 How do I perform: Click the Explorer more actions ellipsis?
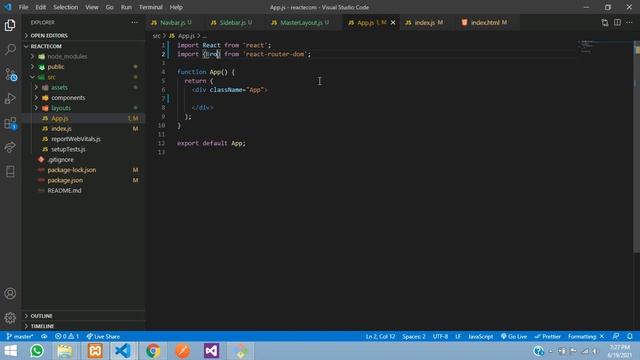[135, 22]
